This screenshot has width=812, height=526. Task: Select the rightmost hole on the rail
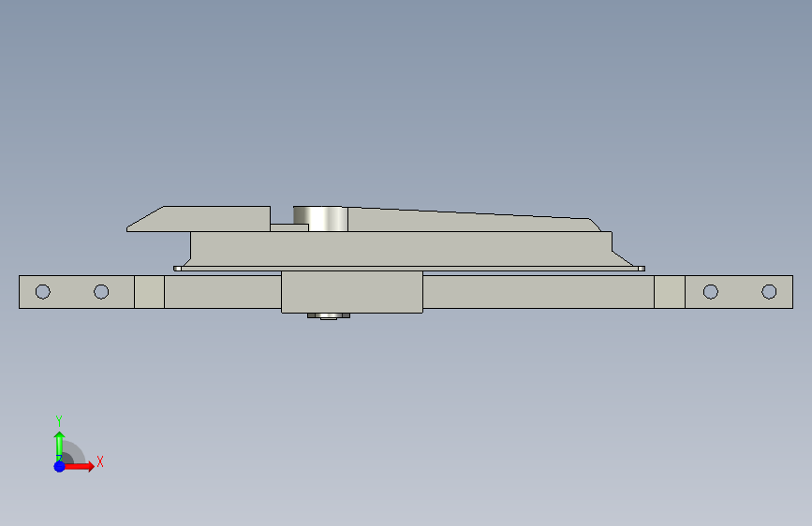[x=769, y=292]
